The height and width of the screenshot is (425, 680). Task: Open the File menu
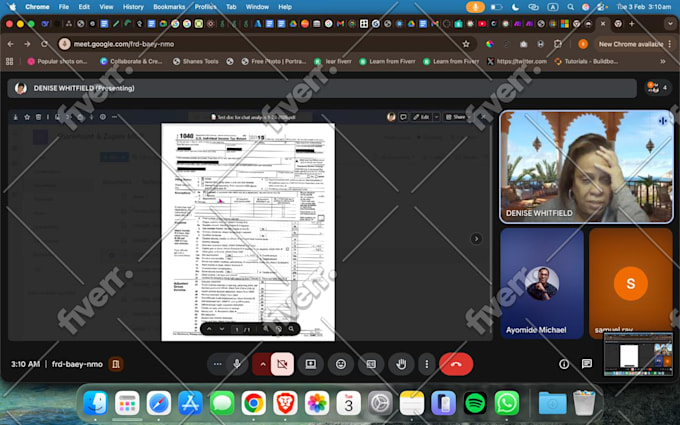point(64,7)
